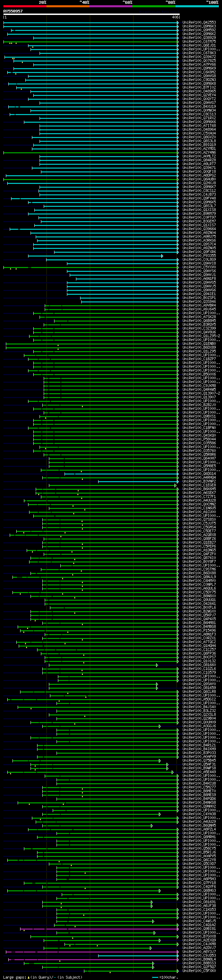Click the =100char. scale legend

click(165, 977)
